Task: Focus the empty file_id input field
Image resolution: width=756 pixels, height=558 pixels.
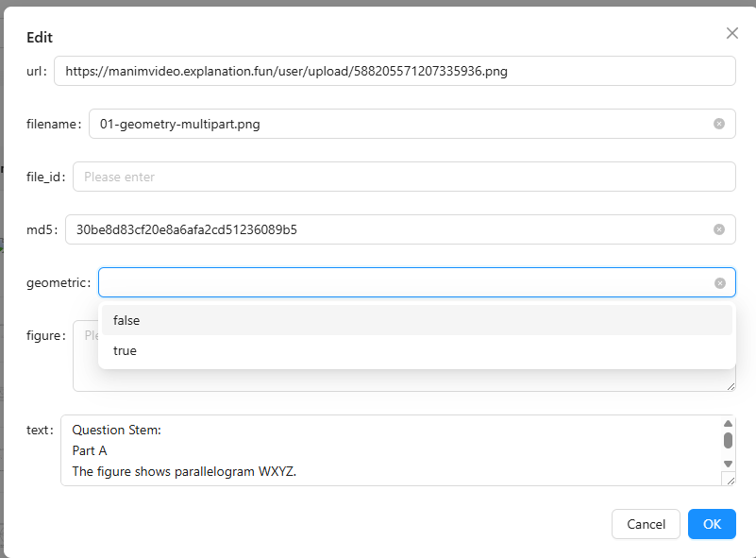Action: pyautogui.click(x=403, y=177)
